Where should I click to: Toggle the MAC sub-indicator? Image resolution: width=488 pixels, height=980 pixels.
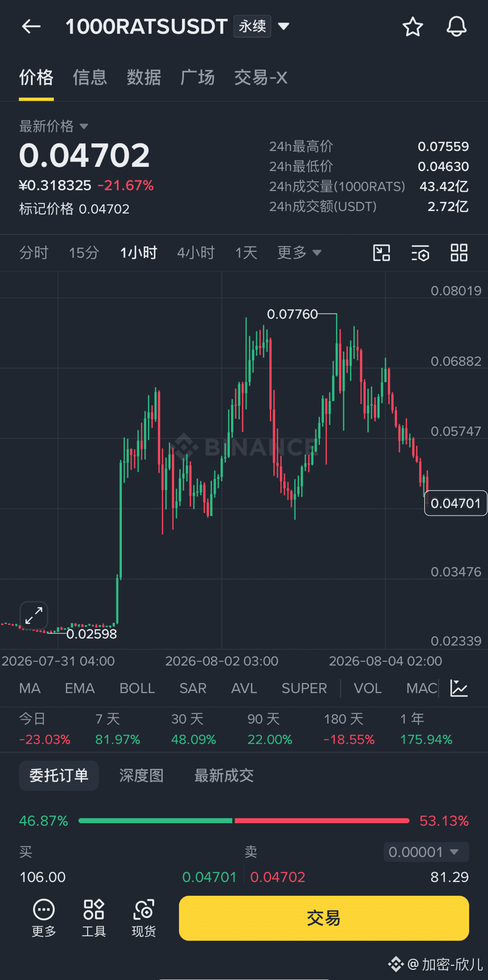[x=421, y=688]
